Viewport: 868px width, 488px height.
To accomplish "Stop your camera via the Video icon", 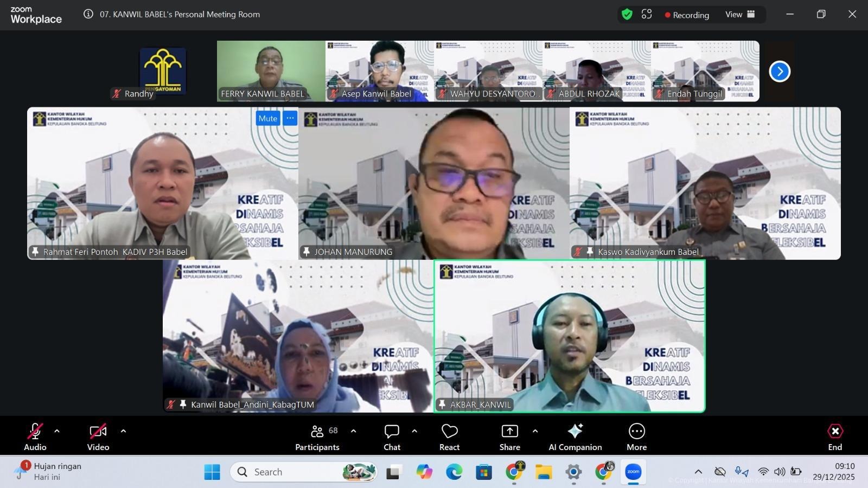I will [98, 431].
